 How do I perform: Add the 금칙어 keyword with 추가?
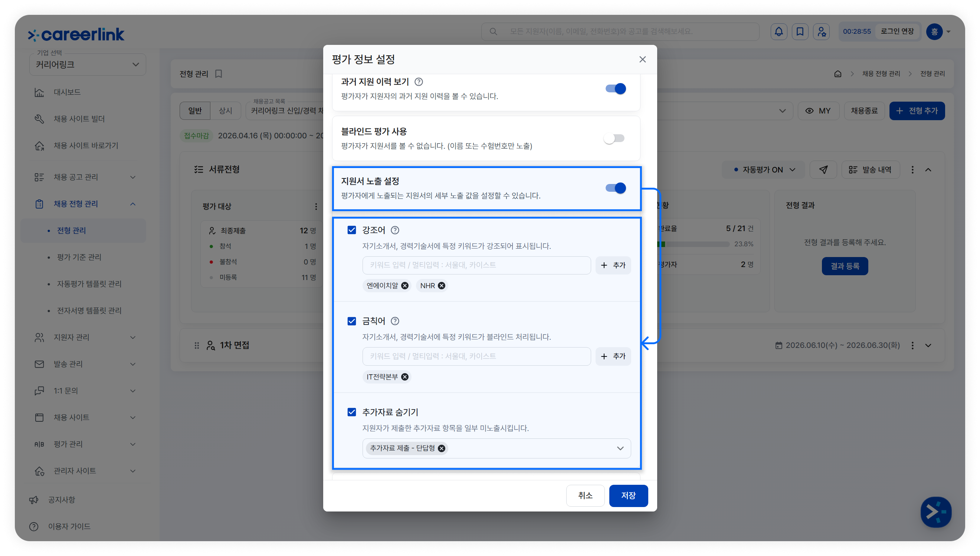[x=613, y=356]
